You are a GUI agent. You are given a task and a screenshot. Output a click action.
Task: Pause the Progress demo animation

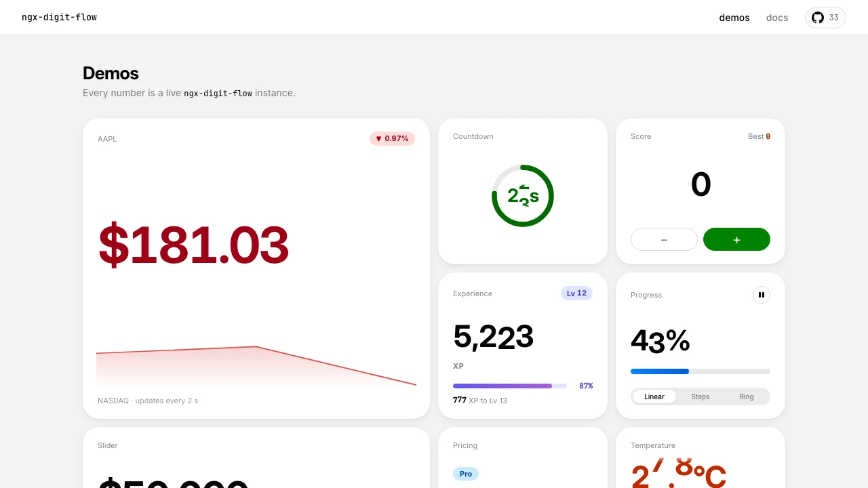pyautogui.click(x=762, y=295)
